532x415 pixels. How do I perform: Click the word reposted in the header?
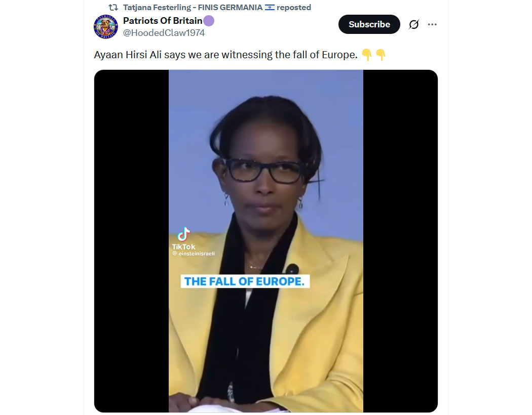294,8
